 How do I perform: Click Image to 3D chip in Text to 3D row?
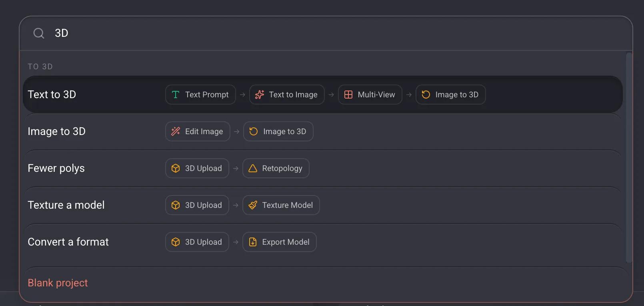pyautogui.click(x=450, y=95)
